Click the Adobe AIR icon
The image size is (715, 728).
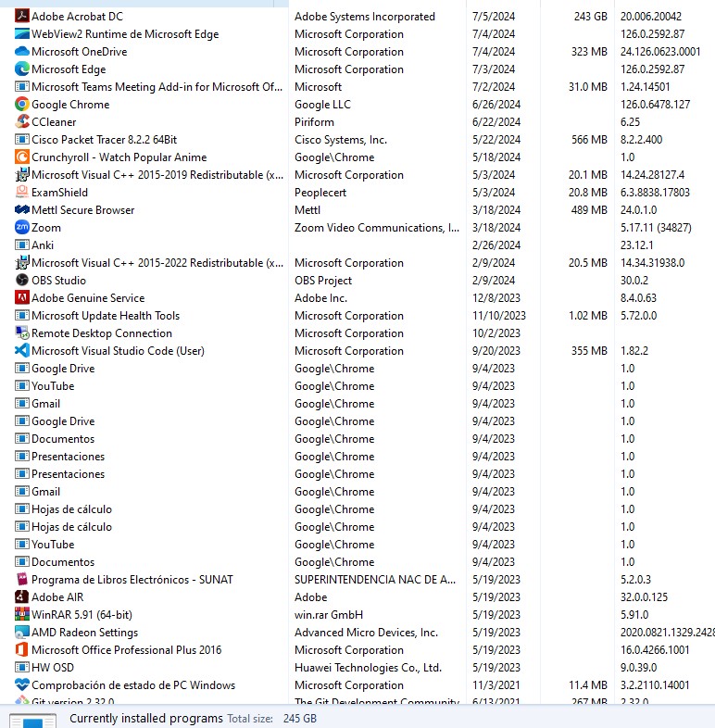coord(22,597)
